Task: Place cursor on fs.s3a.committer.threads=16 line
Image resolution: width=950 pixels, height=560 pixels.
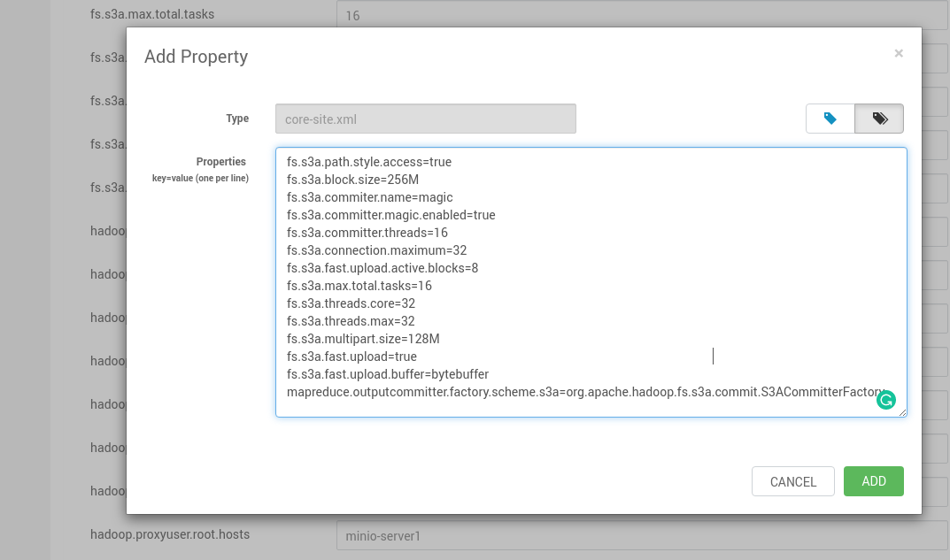Action: coord(367,233)
